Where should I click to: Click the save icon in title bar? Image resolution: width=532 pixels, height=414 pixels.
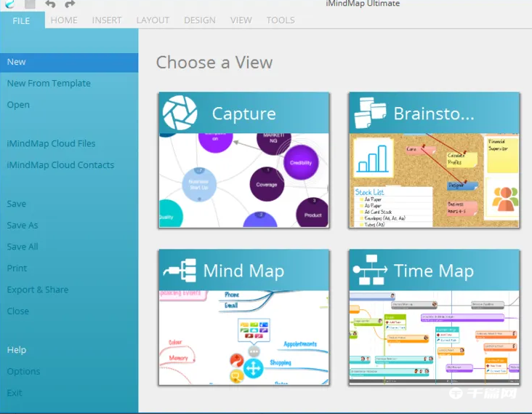pyautogui.click(x=31, y=4)
